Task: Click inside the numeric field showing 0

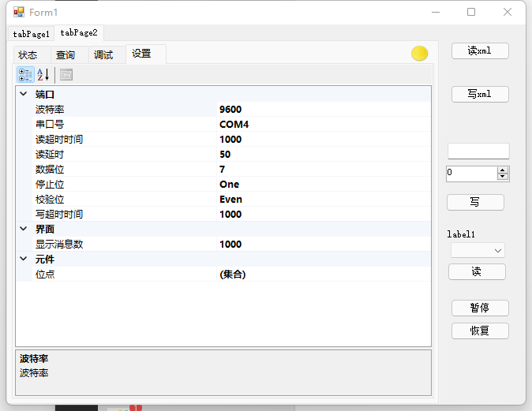Action: coord(471,174)
